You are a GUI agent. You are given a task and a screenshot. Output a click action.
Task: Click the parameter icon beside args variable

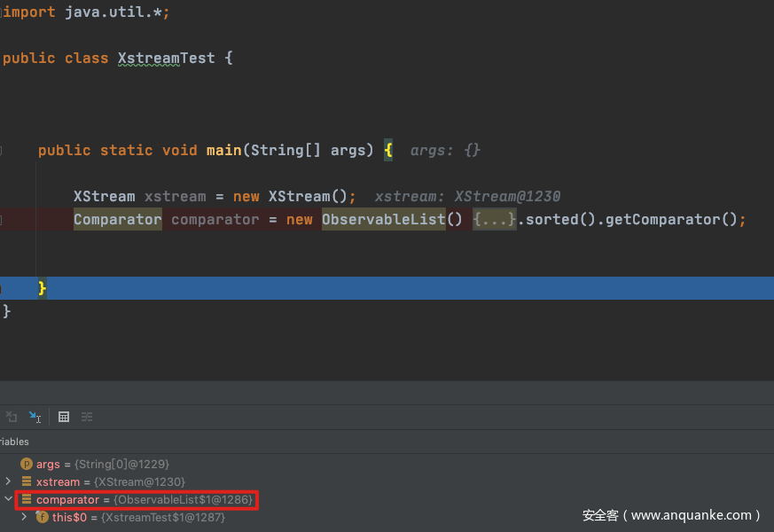[27, 464]
